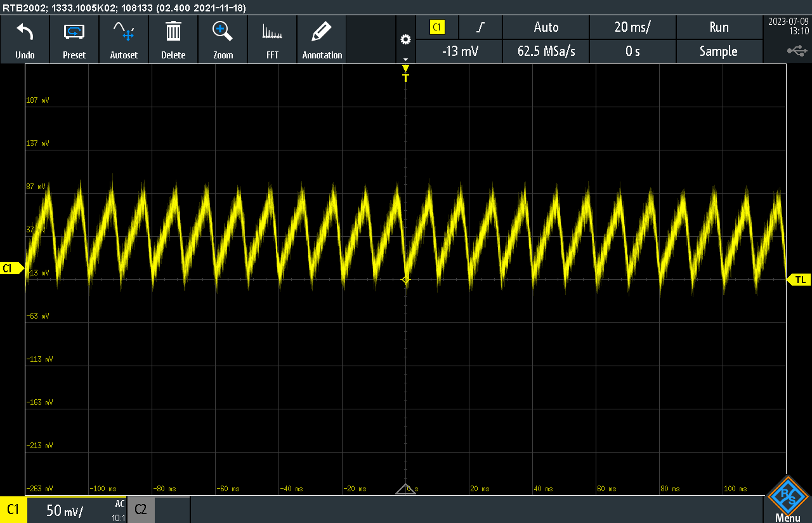Screen dimensions: 812x523
Task: Open the 20 ms/ time scale setting
Action: [632, 27]
